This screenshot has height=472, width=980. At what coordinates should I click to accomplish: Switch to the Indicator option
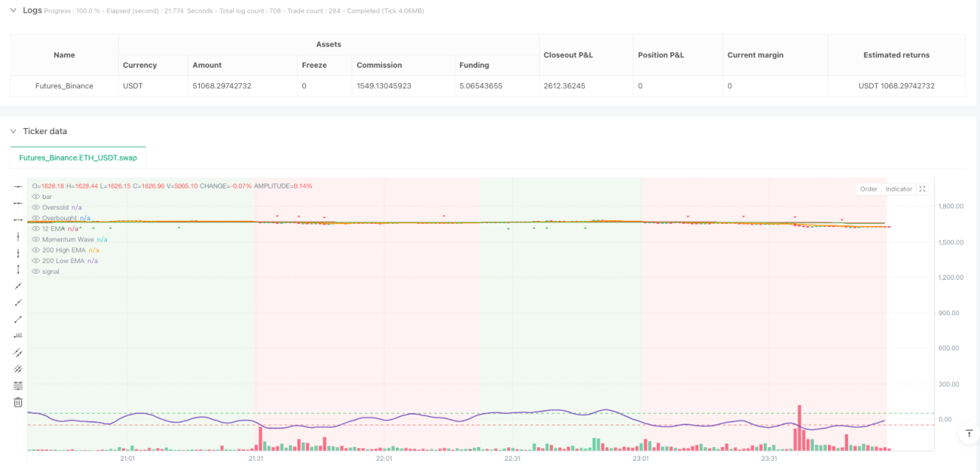coord(899,189)
